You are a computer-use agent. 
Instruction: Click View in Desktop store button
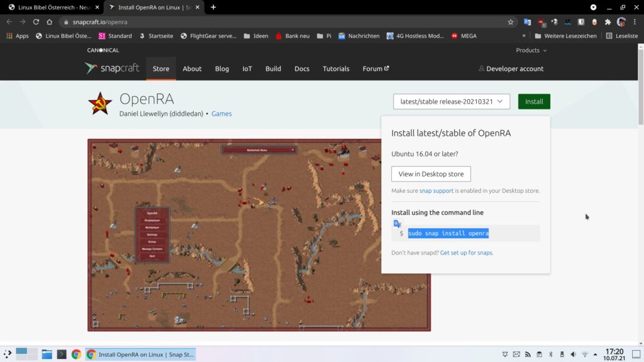pyautogui.click(x=431, y=174)
